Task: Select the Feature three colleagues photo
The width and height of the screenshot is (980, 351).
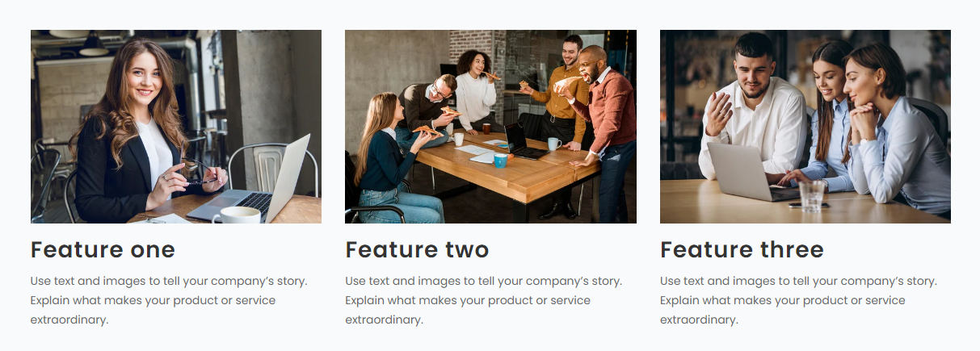Action: click(805, 127)
